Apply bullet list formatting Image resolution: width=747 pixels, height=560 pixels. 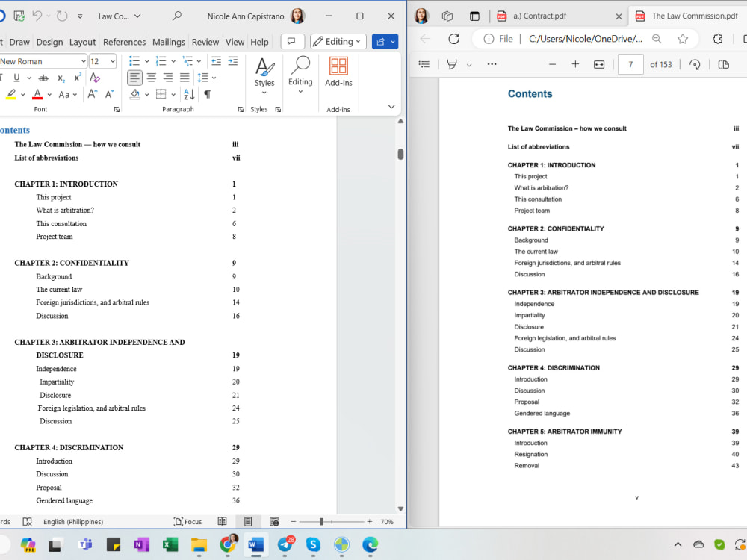(x=134, y=61)
